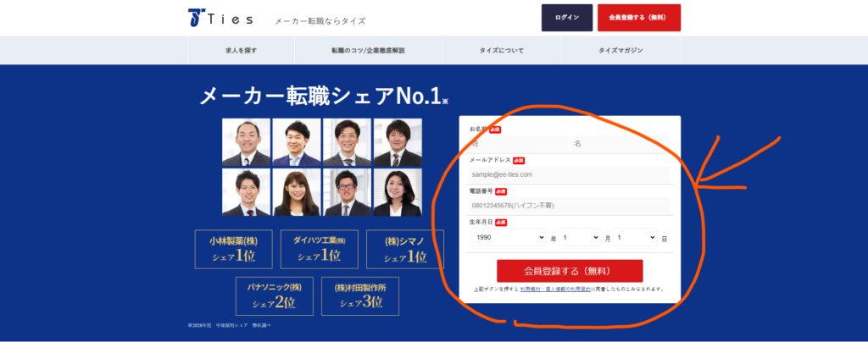Open the birth year 1990 dropdown
The image size is (868, 342).
coord(509,238)
